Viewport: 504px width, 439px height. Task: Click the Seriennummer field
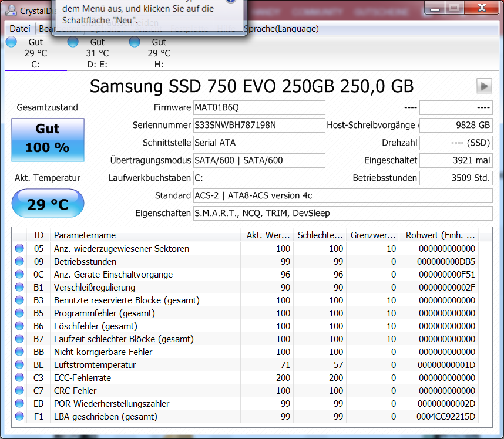click(259, 125)
